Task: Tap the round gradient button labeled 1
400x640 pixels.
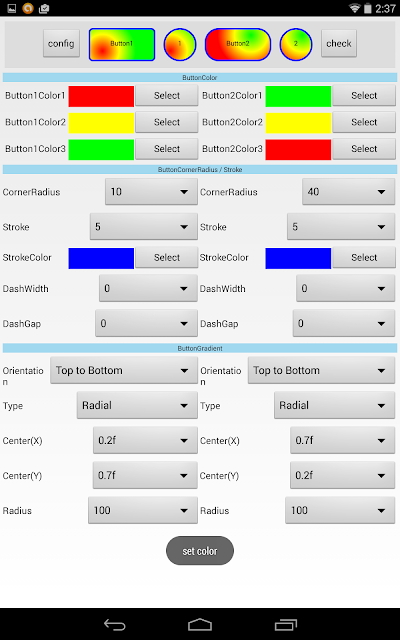Action: point(180,44)
